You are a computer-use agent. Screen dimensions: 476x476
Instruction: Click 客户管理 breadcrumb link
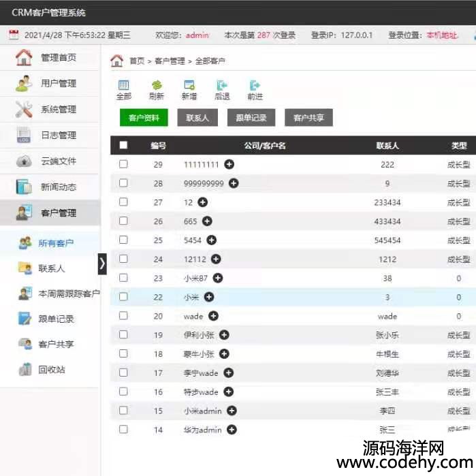click(170, 61)
